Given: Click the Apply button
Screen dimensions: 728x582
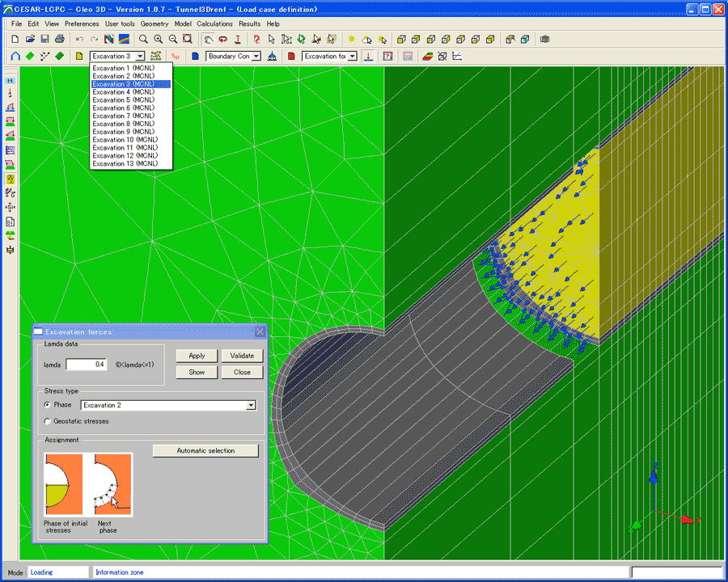Looking at the screenshot, I should [x=197, y=356].
